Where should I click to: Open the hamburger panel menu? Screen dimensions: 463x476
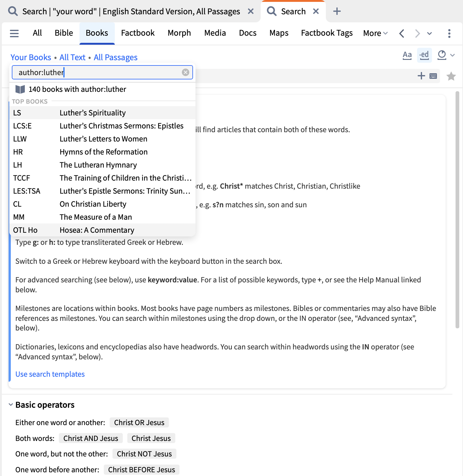tap(14, 33)
